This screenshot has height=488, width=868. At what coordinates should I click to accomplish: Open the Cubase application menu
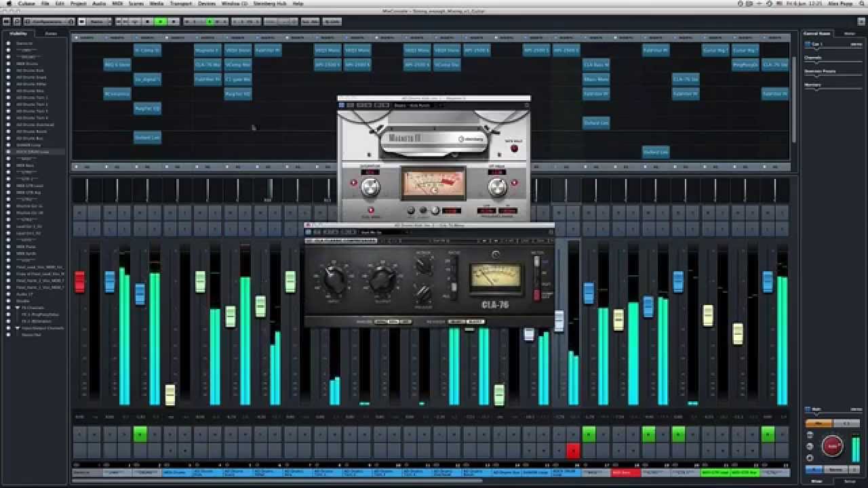pyautogui.click(x=26, y=3)
